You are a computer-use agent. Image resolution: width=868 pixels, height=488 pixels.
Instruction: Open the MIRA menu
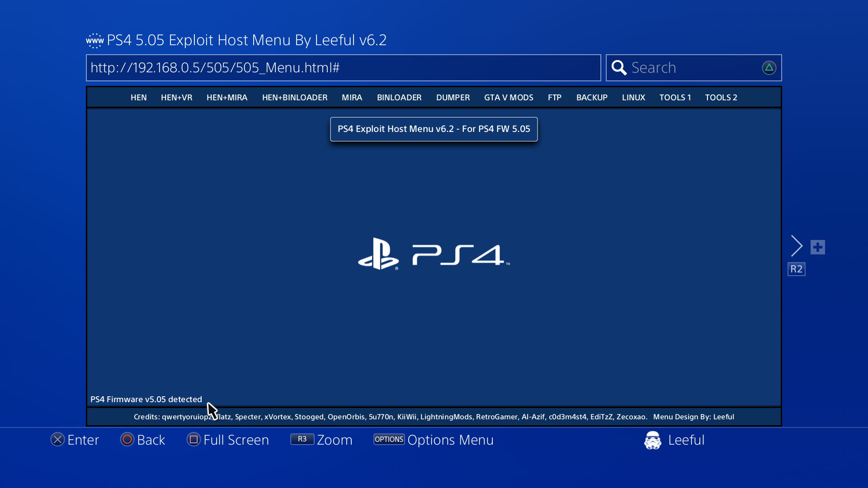click(352, 98)
